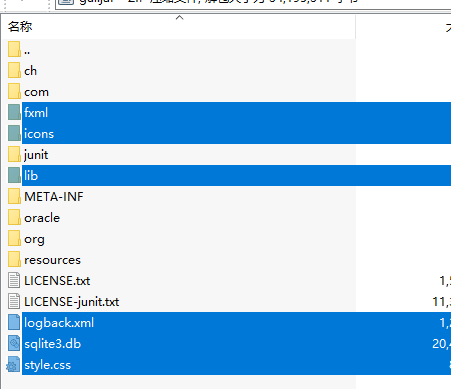
Task: Click the LICENSE.txt text file icon
Action: [x=14, y=280]
